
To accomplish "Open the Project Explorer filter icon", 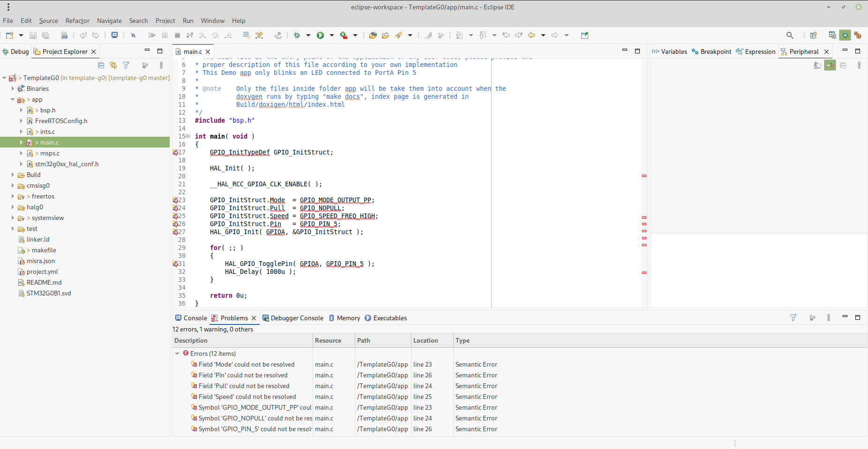I will coord(126,66).
